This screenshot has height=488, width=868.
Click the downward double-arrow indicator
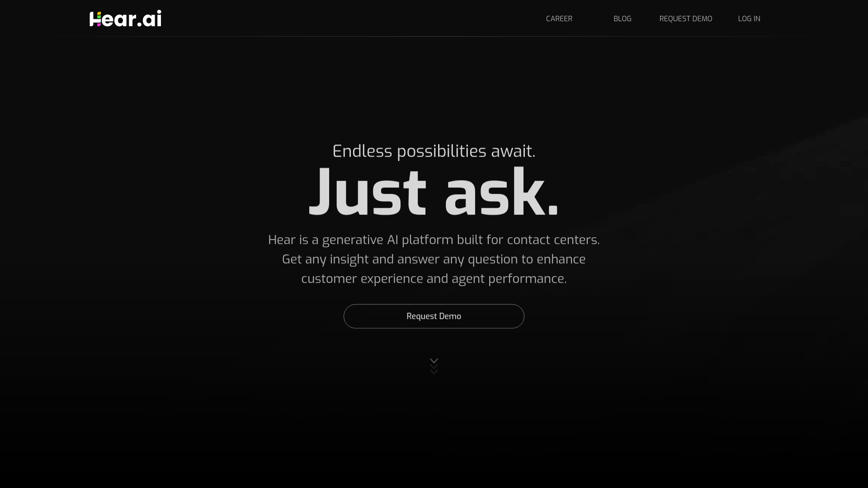pos(434,366)
